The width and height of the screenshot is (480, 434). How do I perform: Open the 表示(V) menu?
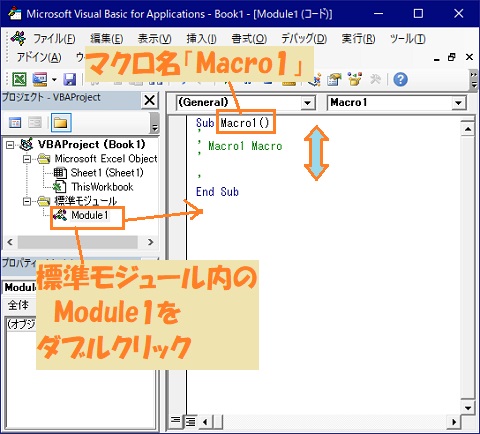tap(154, 39)
